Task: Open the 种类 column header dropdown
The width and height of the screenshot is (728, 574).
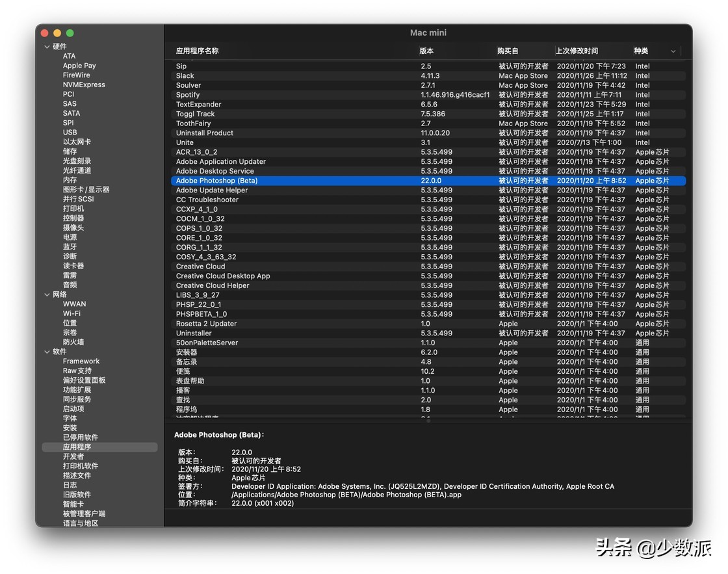Action: [x=673, y=51]
